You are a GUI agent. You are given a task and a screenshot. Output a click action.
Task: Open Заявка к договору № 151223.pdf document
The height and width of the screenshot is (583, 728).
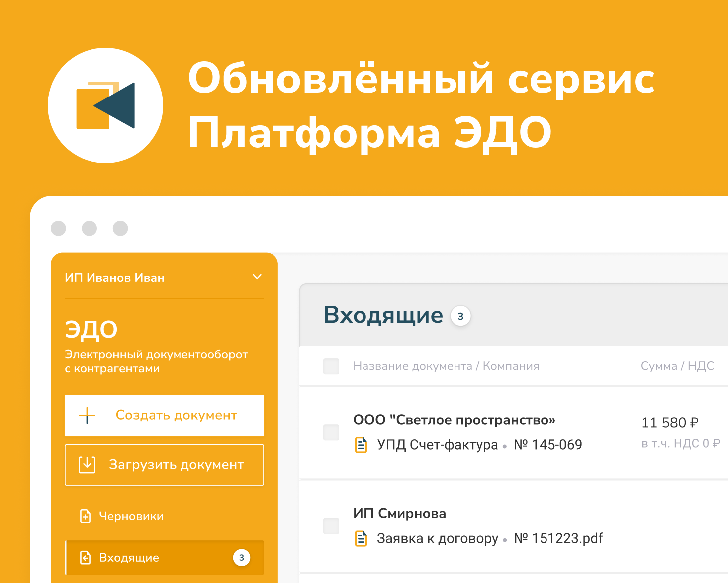490,538
